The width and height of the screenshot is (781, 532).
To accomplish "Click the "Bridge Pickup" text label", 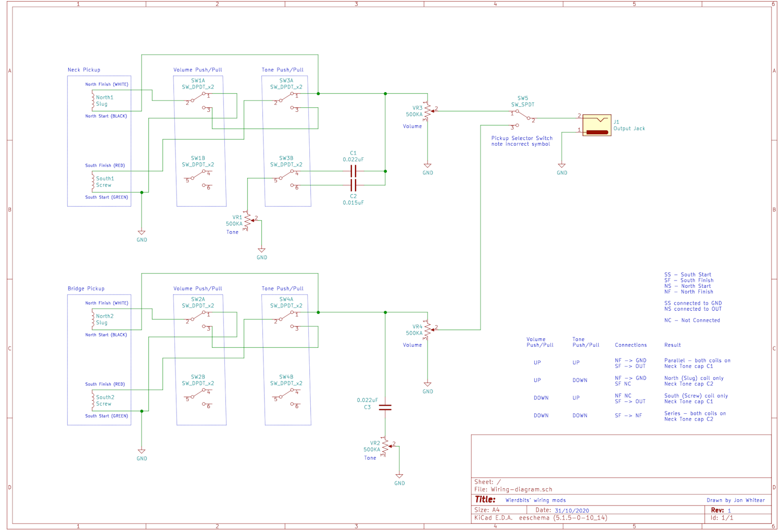I will tap(86, 288).
